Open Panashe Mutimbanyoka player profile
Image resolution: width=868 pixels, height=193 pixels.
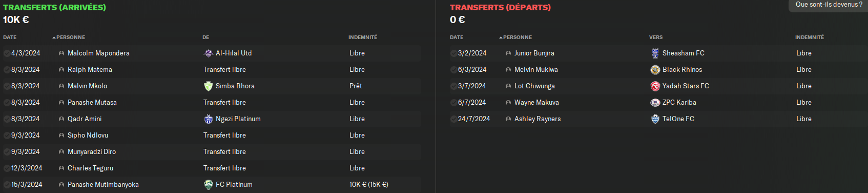(x=103, y=185)
